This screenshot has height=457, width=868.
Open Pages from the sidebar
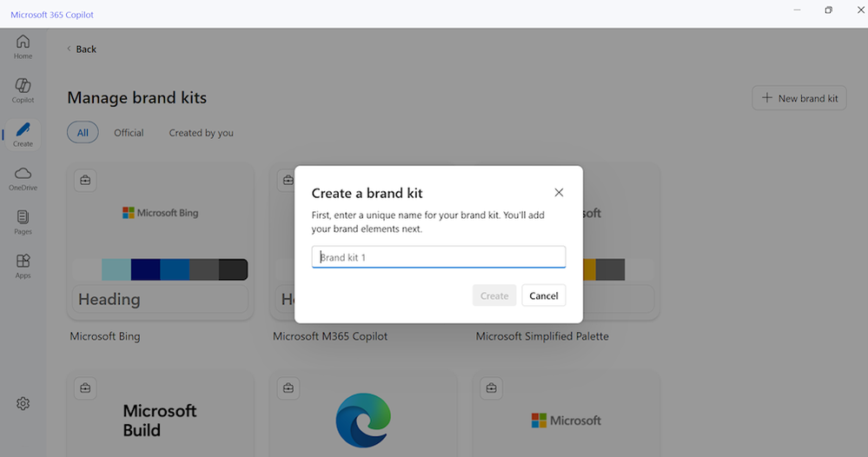tap(23, 222)
